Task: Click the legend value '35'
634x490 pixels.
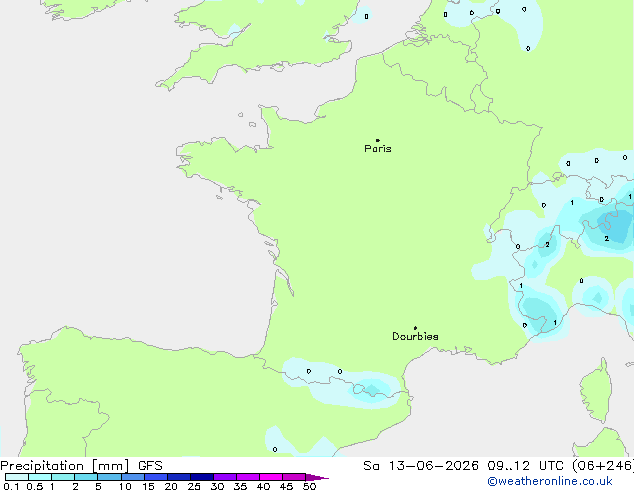Action: [240, 486]
